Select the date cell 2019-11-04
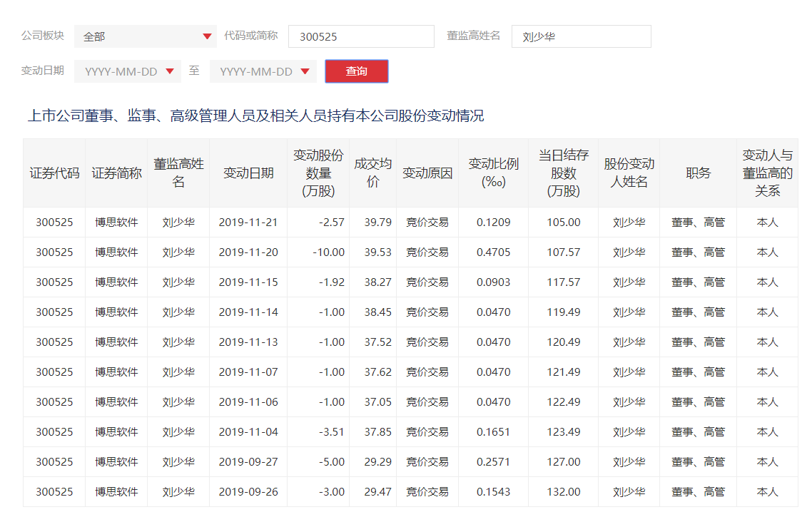This screenshot has width=812, height=522. point(248,432)
